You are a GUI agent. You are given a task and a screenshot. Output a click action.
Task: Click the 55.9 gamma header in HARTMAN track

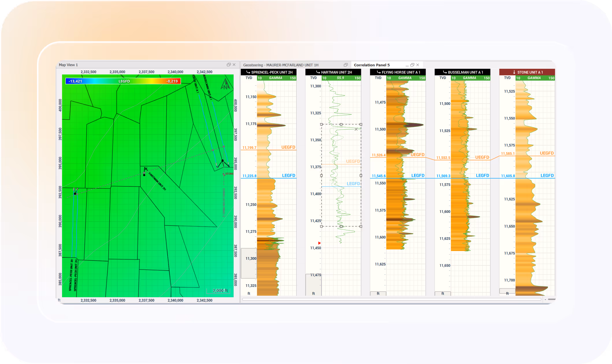(x=340, y=78)
